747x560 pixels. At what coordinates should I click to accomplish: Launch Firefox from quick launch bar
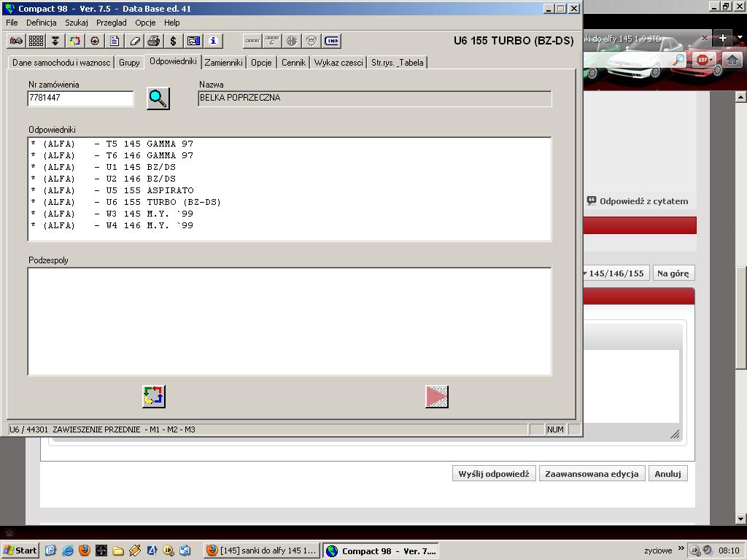point(85,551)
